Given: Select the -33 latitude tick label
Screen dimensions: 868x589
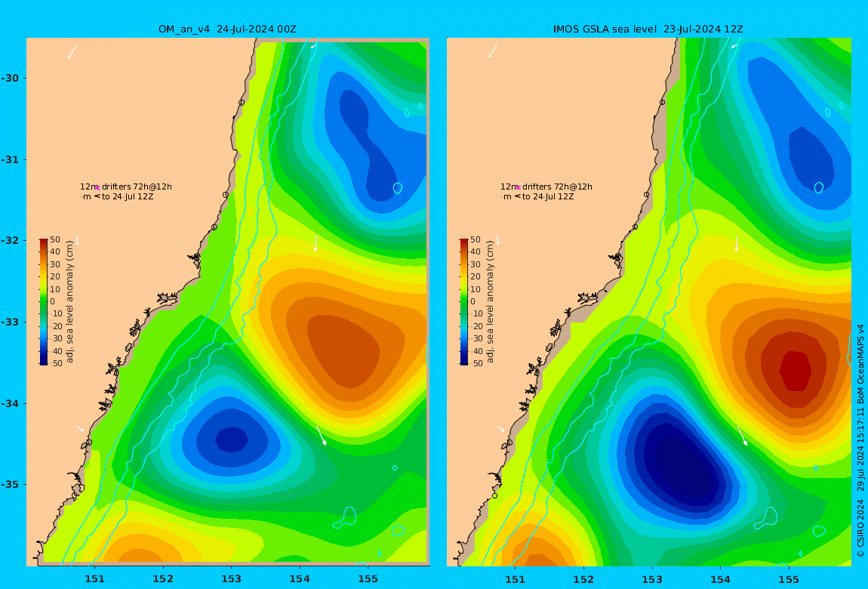Looking at the screenshot, I should pos(9,322).
